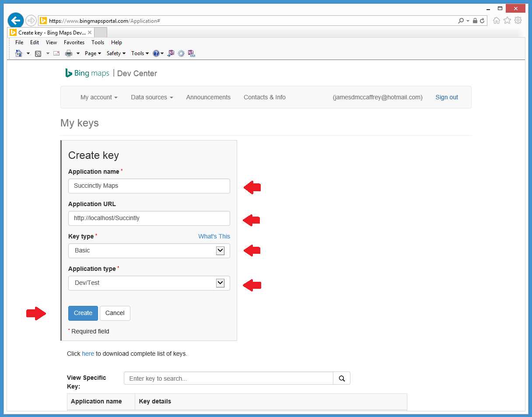532x417 pixels.
Task: Maximize the browser window
Action: 500,9
